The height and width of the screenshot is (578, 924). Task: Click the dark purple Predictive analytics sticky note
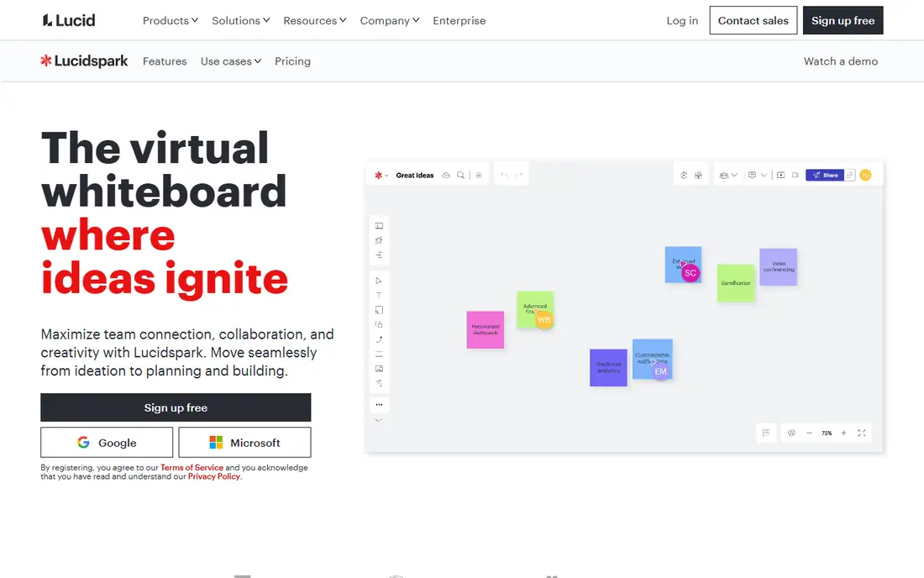pos(608,368)
